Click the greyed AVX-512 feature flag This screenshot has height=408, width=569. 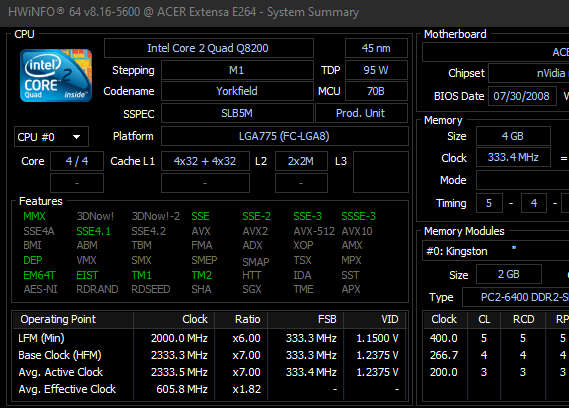pos(314,231)
